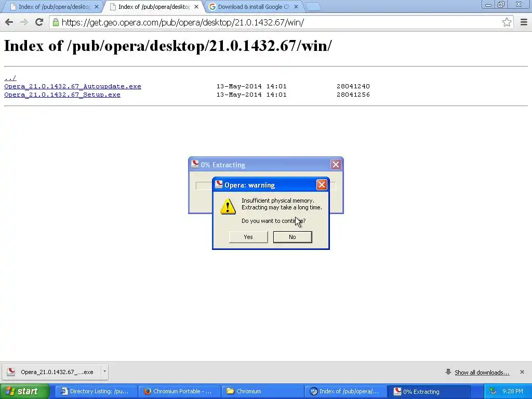Click the 9:28 PM taskbar clock
Screen dimensions: 532x399
pos(513,391)
